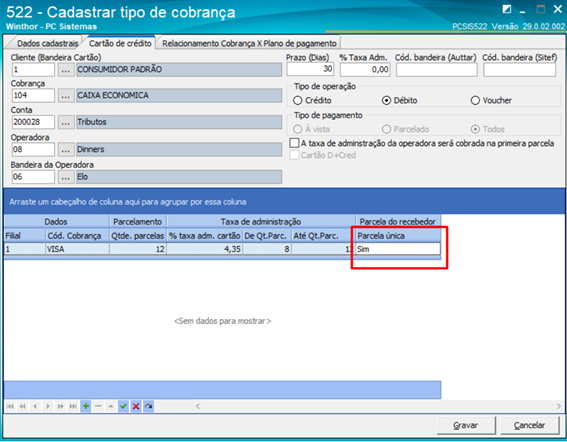This screenshot has width=567, height=442.
Task: Jump to next page of records
Action: pyautogui.click(x=60, y=407)
